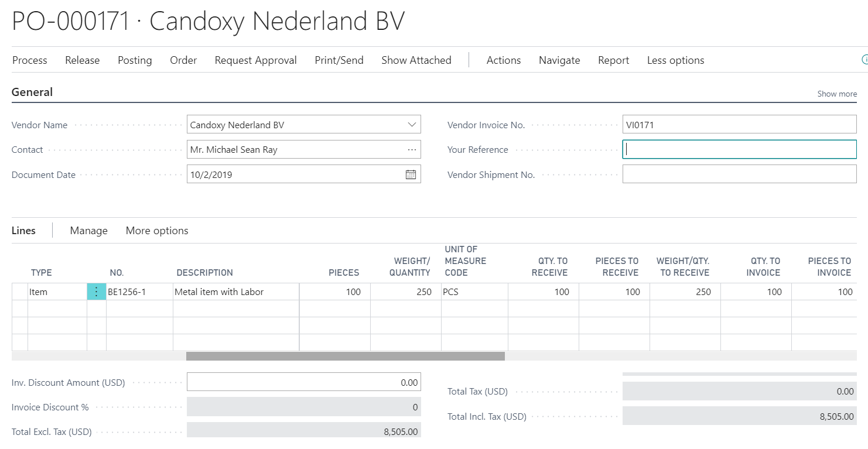This screenshot has height=449, width=868.
Task: Click Show more in the General section
Action: point(837,94)
